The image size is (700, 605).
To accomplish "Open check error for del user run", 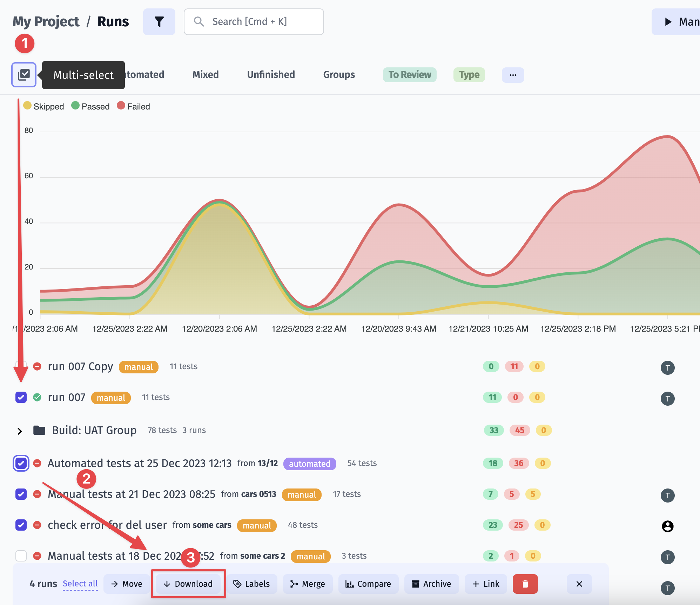I will (107, 525).
